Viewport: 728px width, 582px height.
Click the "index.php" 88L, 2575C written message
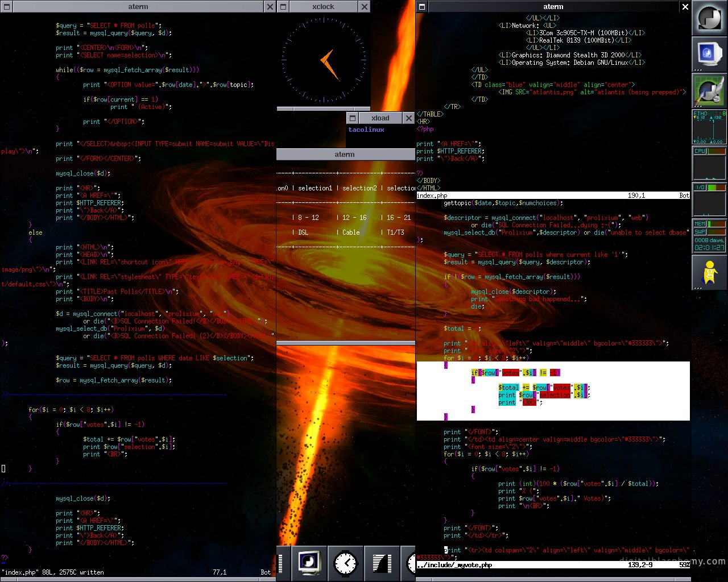(x=53, y=572)
